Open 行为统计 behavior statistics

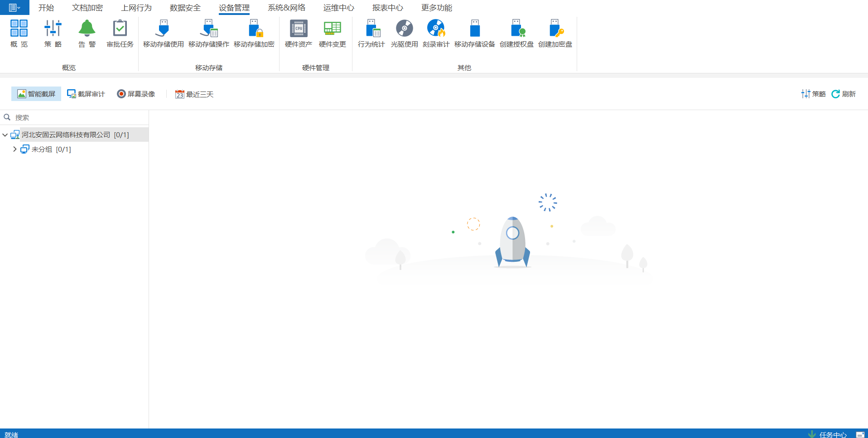coord(371,33)
